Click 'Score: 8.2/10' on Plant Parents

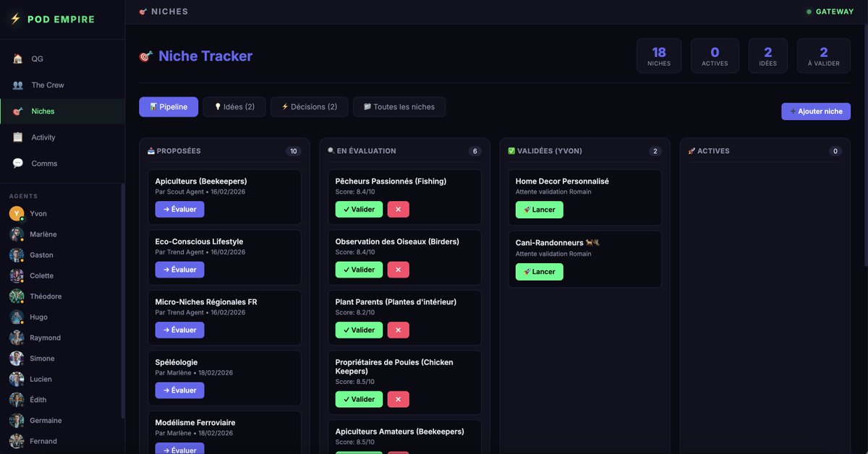click(355, 312)
